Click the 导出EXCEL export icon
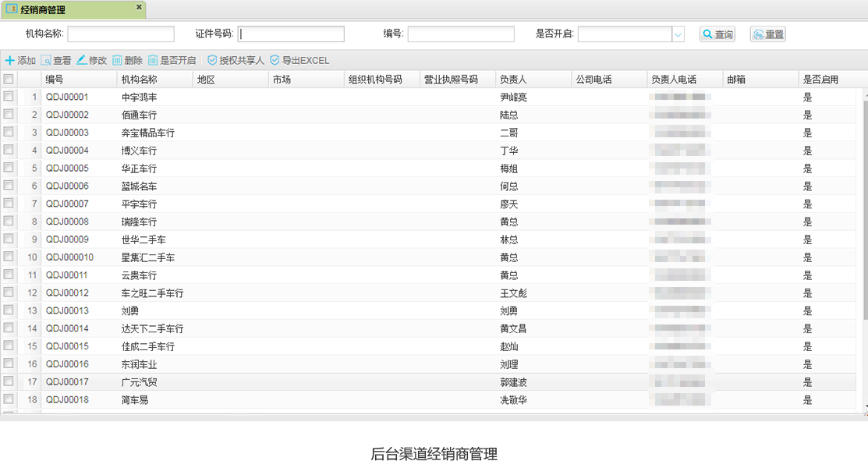This screenshot has height=461, width=868. coord(275,60)
